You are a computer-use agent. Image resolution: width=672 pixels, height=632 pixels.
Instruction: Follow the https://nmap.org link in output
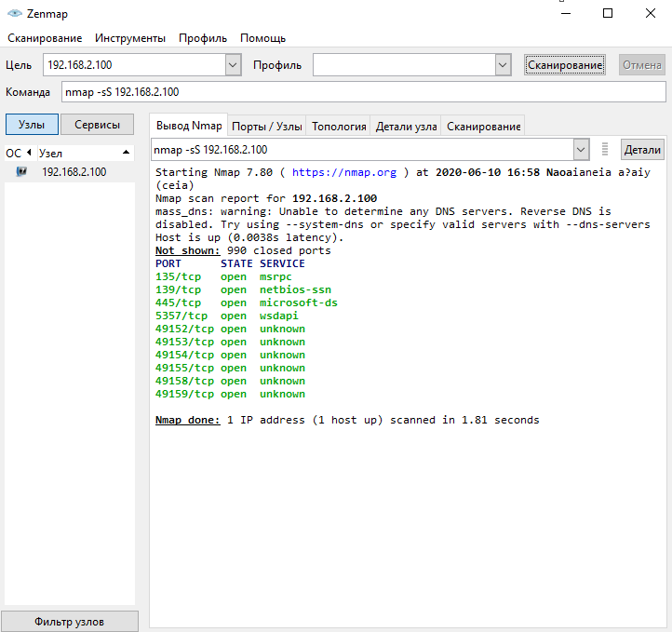[x=344, y=172]
